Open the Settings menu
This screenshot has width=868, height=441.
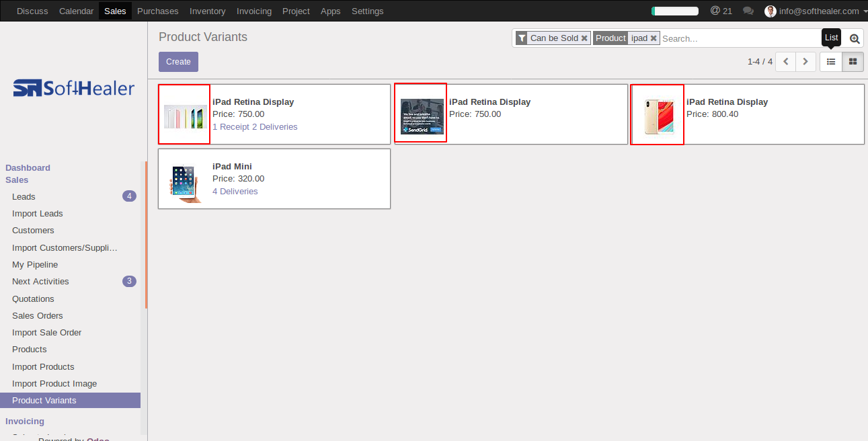point(368,11)
